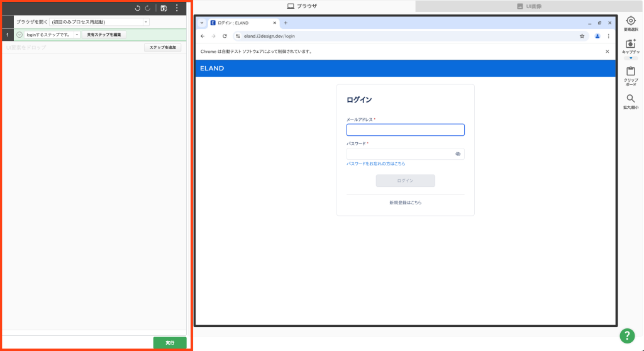The height and width of the screenshot is (351, 644).
Task: Toggle password visibility eye icon
Action: [x=458, y=153]
